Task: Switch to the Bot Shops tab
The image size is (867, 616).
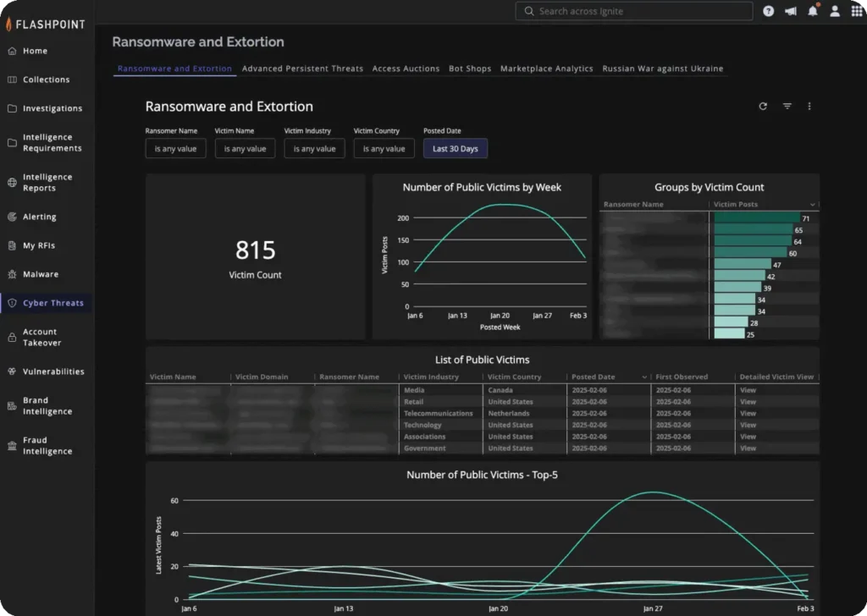Action: (470, 69)
